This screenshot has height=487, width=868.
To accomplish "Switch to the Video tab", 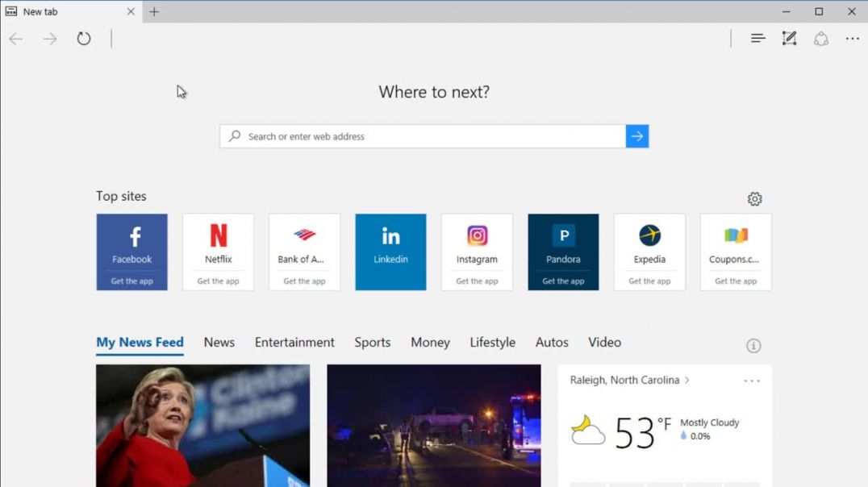I will 604,343.
